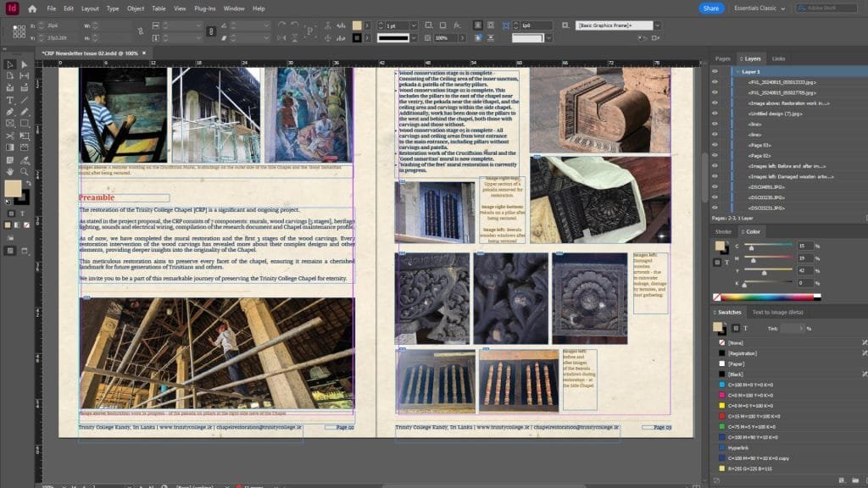Click the Share button

pos(711,8)
